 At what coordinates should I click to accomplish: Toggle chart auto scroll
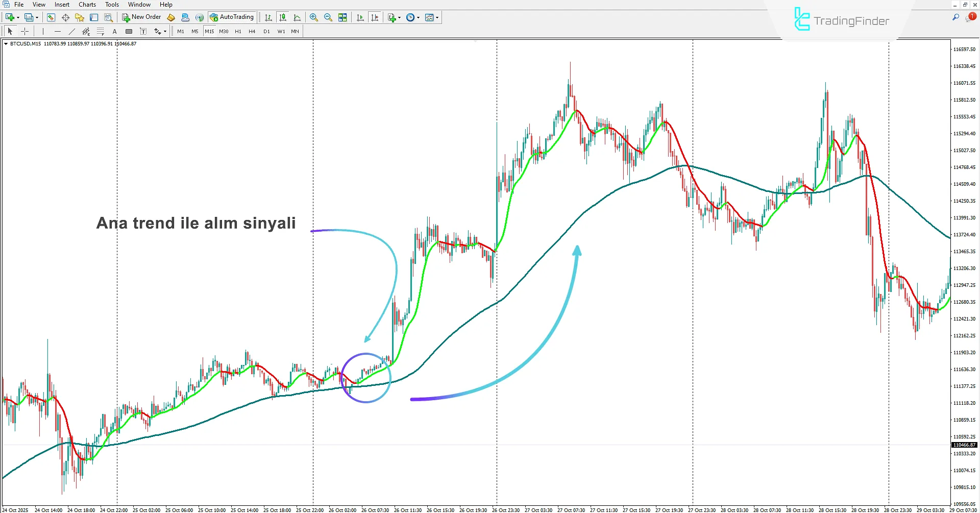(360, 17)
